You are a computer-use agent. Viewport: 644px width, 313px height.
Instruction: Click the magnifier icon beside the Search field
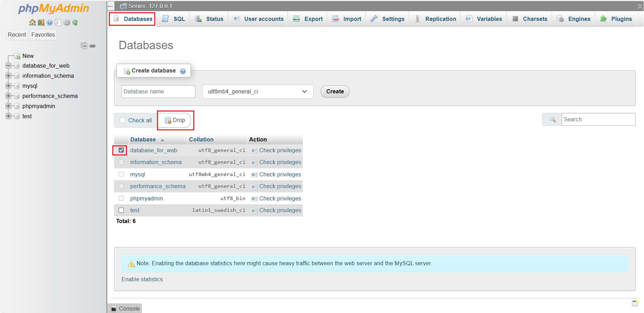pos(553,120)
